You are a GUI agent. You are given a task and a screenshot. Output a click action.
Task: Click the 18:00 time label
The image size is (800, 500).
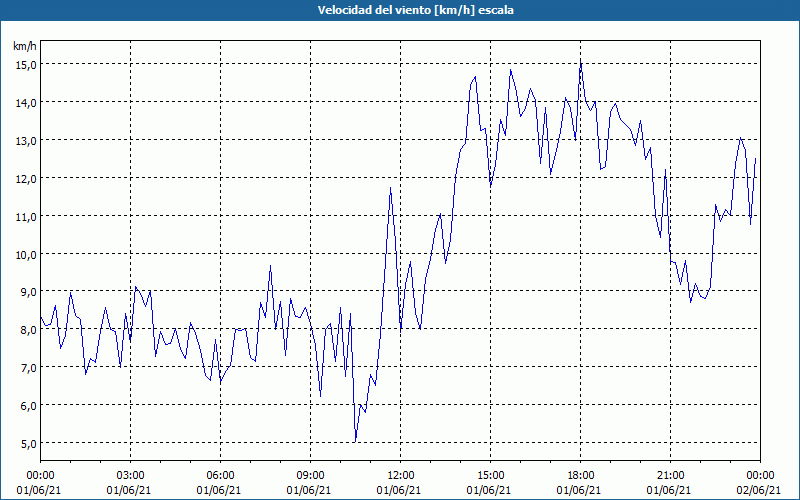[580, 476]
